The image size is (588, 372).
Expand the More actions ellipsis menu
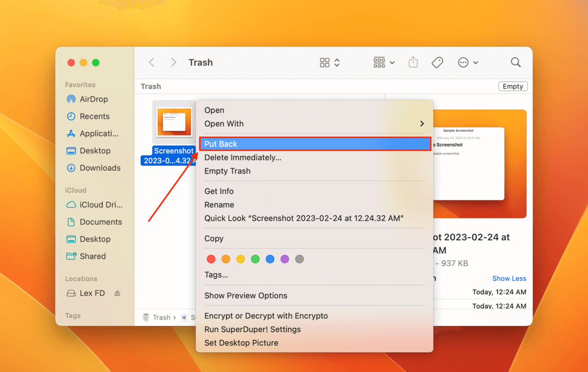click(468, 62)
